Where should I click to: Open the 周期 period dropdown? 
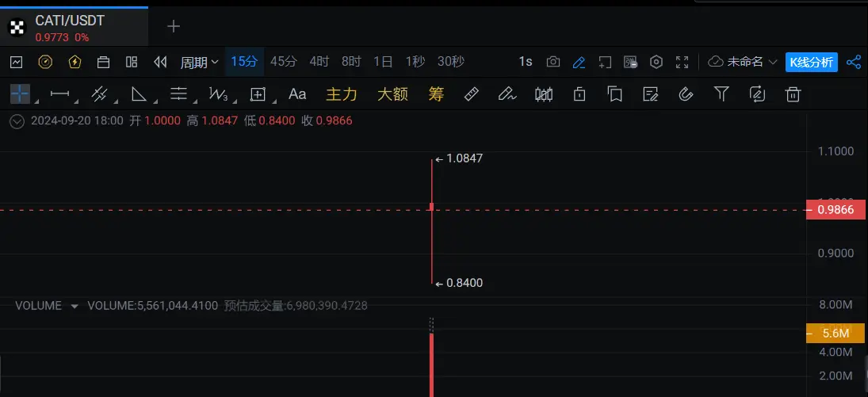pos(199,62)
